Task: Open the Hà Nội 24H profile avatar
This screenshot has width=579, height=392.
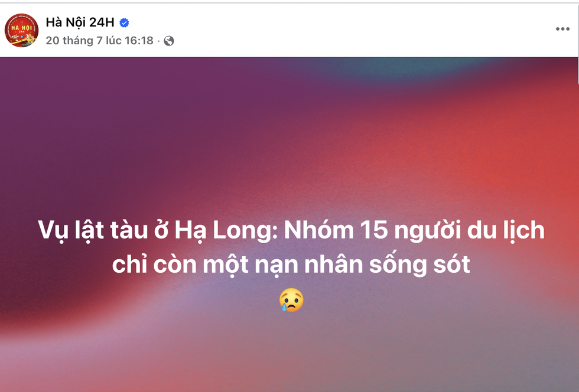Action: click(22, 31)
